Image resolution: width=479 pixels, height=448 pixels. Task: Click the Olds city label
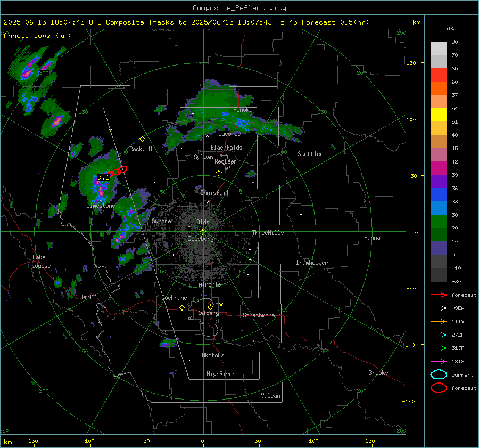[203, 222]
